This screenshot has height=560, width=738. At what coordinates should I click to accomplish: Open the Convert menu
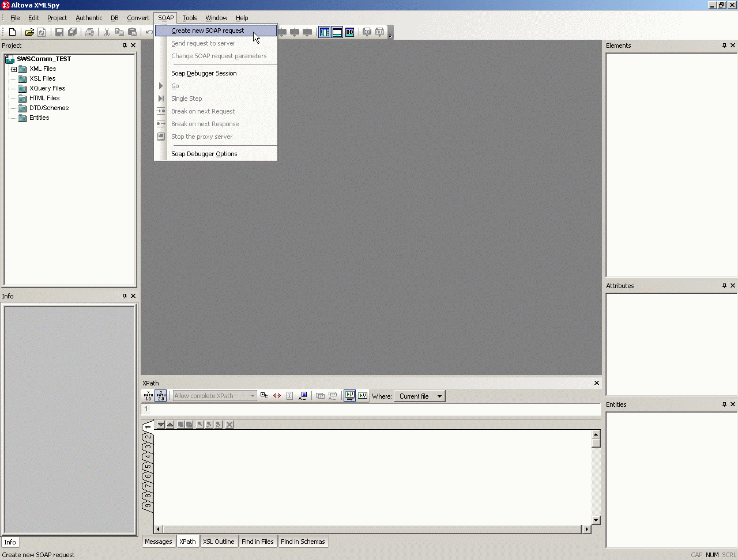click(138, 18)
